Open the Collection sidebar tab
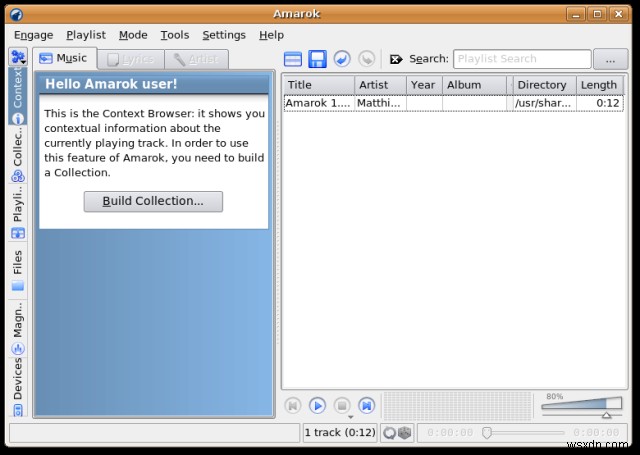This screenshot has height=455, width=640. pyautogui.click(x=18, y=155)
